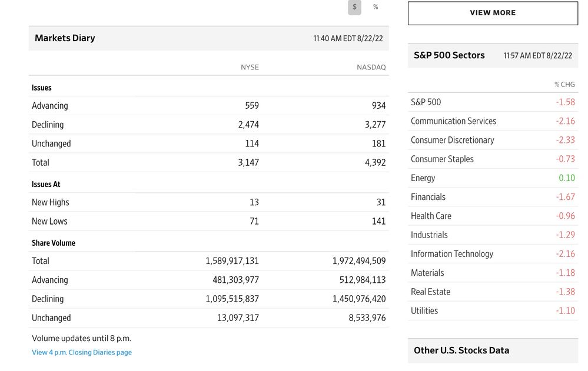Open the Other U.S. Stocks Data section

pos(461,350)
